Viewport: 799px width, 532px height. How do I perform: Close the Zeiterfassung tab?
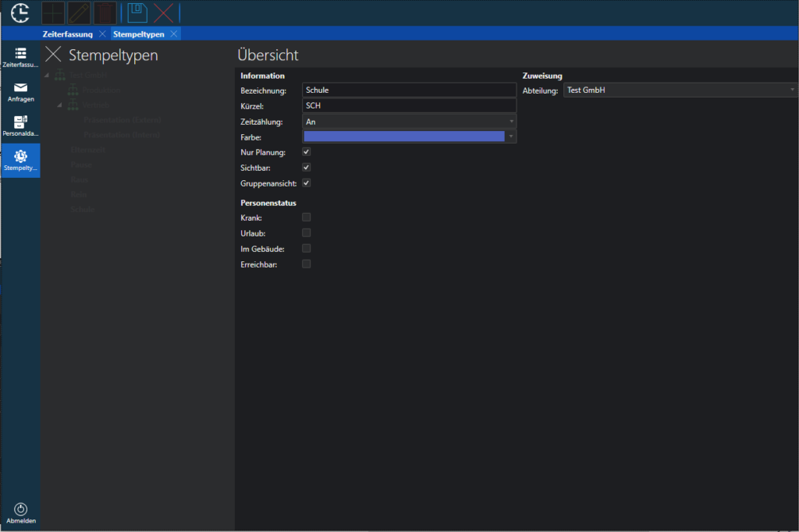coord(102,34)
